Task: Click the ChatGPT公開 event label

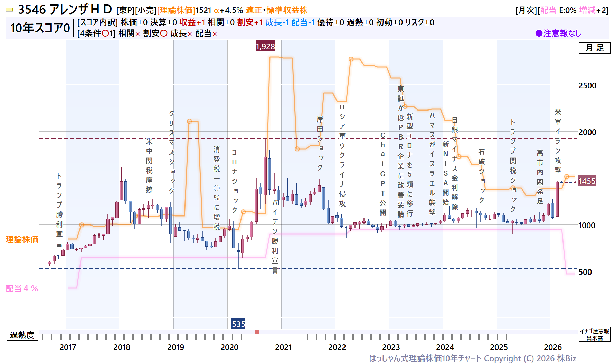Action: pos(383,174)
